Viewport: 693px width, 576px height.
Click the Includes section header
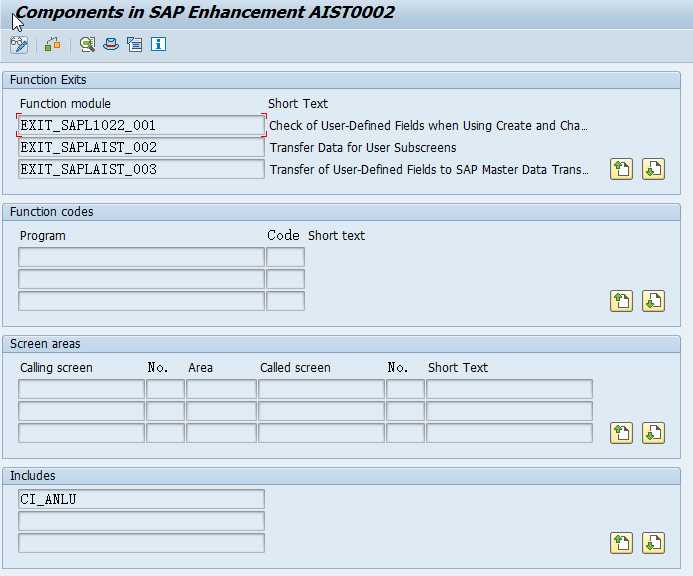(x=341, y=476)
